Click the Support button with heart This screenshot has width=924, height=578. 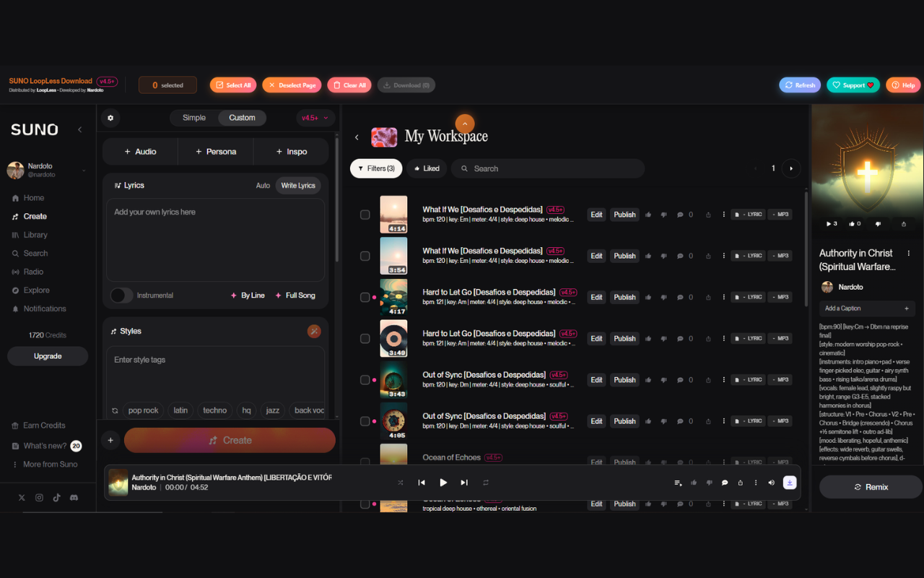pos(853,85)
